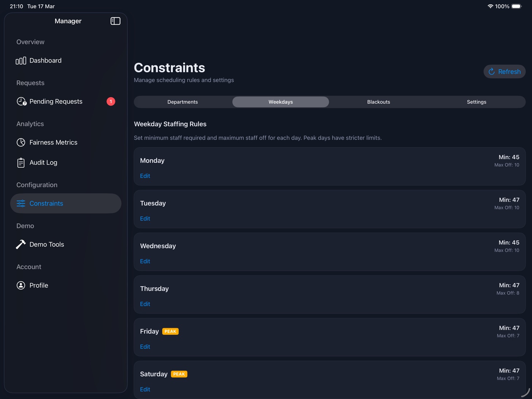The width and height of the screenshot is (532, 399).
Task: Edit the Friday staffing rule
Action: tap(145, 347)
